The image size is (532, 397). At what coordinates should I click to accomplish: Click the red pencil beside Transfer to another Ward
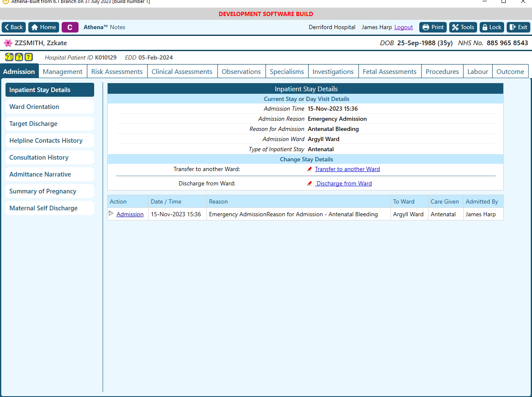coord(310,169)
